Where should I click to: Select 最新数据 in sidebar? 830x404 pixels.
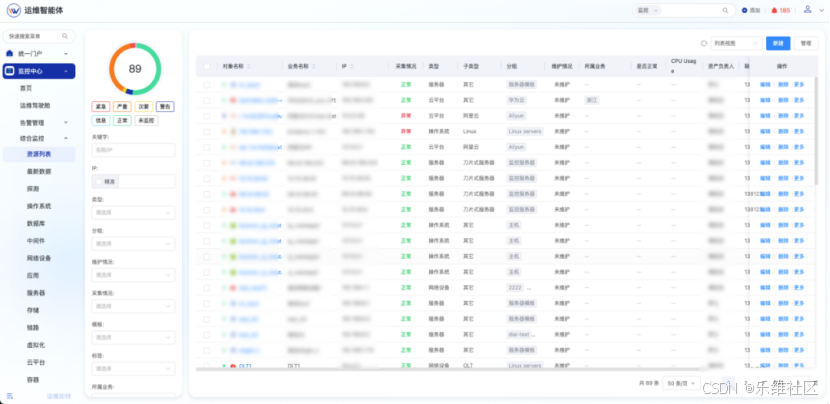tap(39, 172)
